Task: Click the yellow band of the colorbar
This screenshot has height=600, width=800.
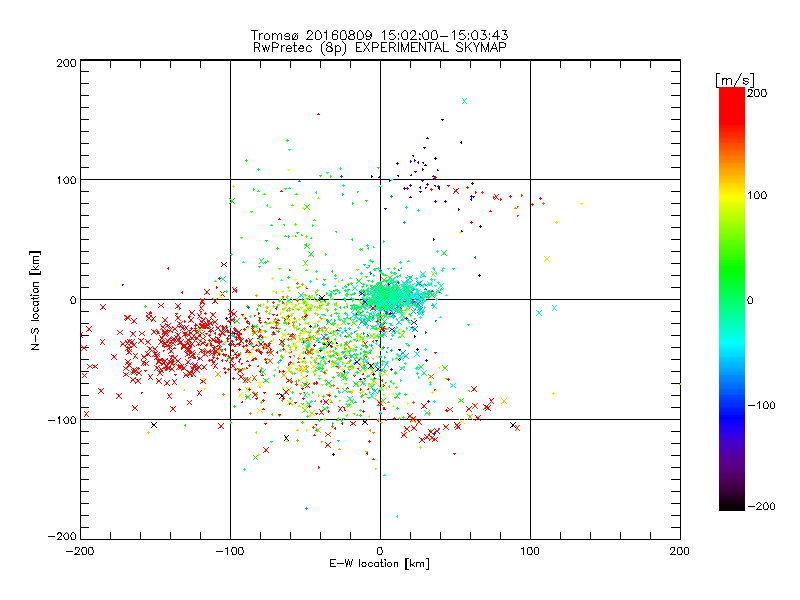Action: point(732,196)
